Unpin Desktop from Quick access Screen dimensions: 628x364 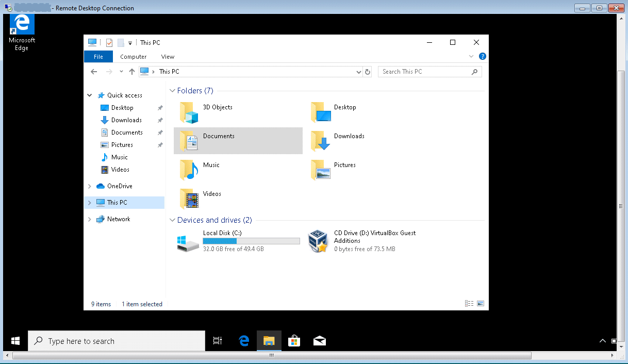click(160, 108)
